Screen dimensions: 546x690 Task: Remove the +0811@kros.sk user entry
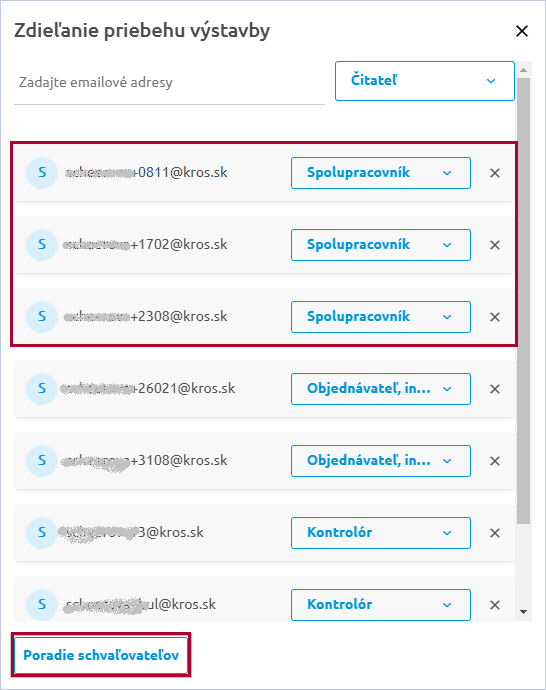(x=495, y=173)
